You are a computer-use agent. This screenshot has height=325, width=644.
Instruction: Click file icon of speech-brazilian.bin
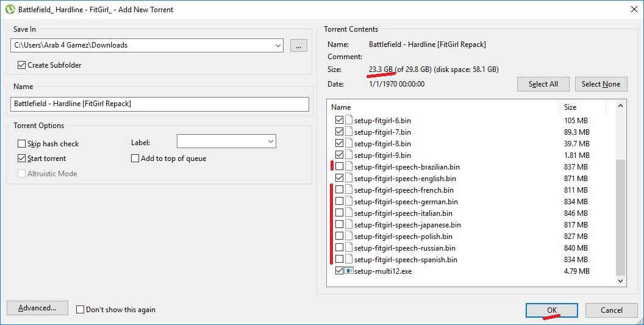pos(349,166)
